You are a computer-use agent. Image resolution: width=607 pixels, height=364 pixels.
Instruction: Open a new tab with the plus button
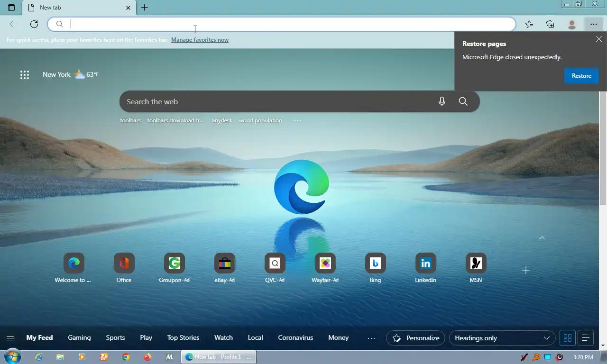point(145,8)
